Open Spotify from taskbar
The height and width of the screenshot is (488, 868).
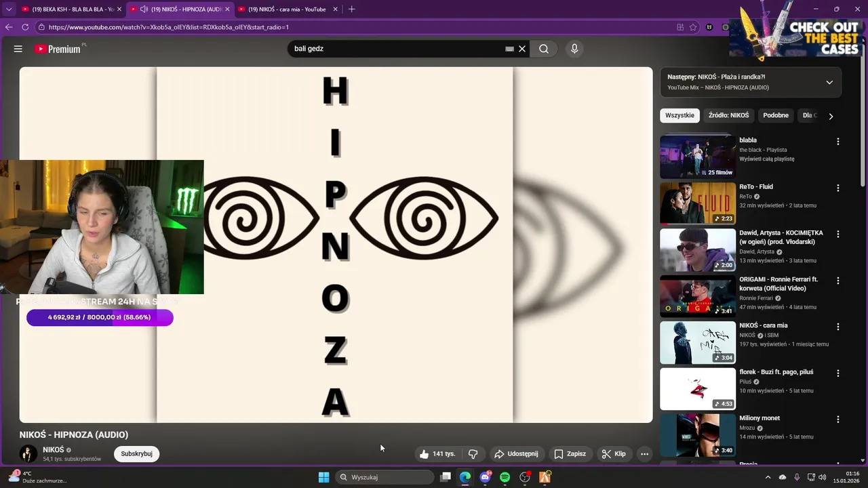(505, 477)
